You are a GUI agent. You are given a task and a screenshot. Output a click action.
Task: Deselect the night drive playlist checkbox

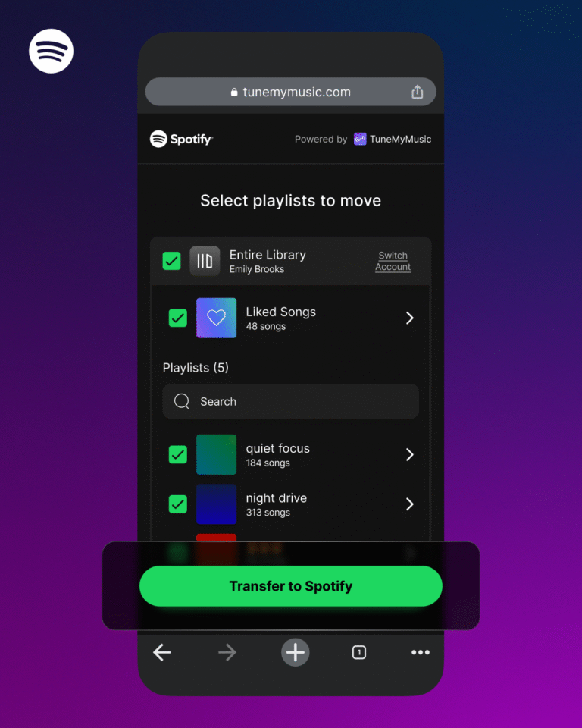pos(177,504)
